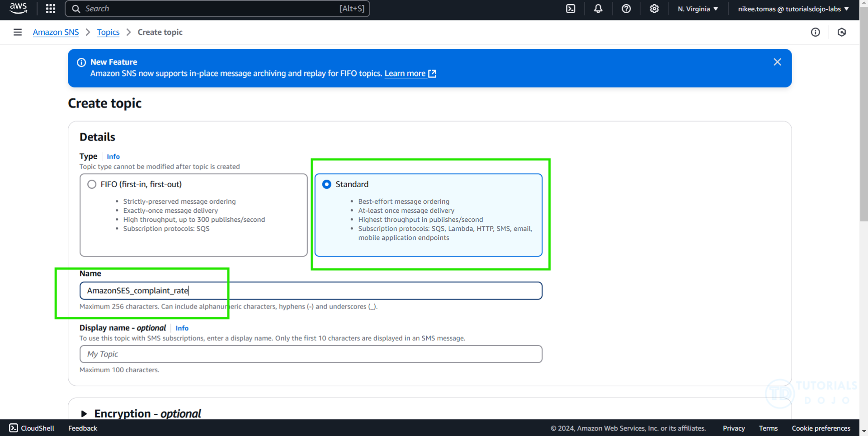Open the N. Virginia region dropdown

[698, 9]
